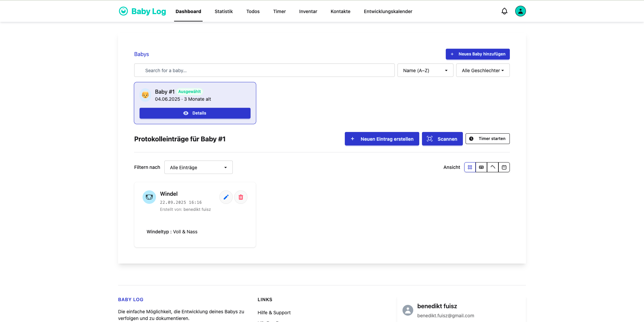
Task: Edit the Windel entry with pencil icon
Action: point(226,197)
